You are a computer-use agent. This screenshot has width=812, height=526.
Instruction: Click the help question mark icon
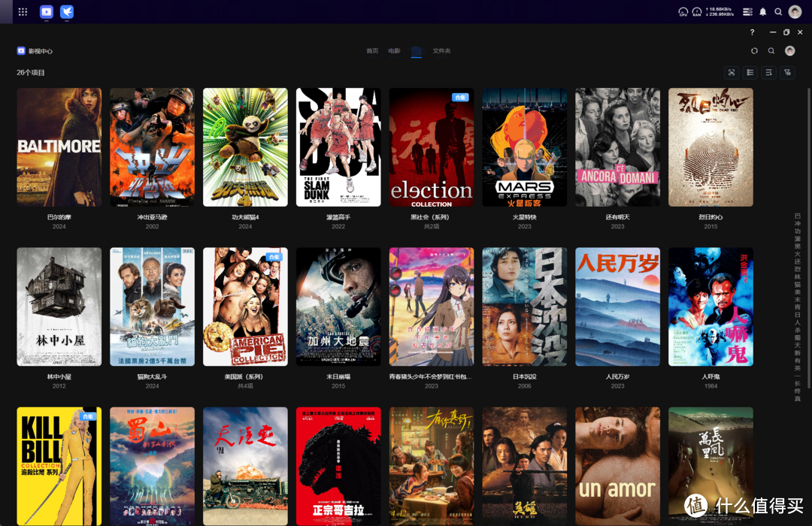coord(753,32)
